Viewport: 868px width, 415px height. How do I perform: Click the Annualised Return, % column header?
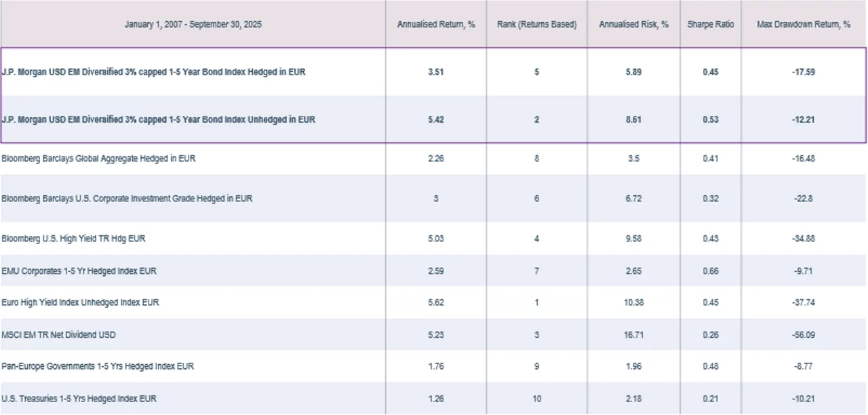tap(435, 24)
